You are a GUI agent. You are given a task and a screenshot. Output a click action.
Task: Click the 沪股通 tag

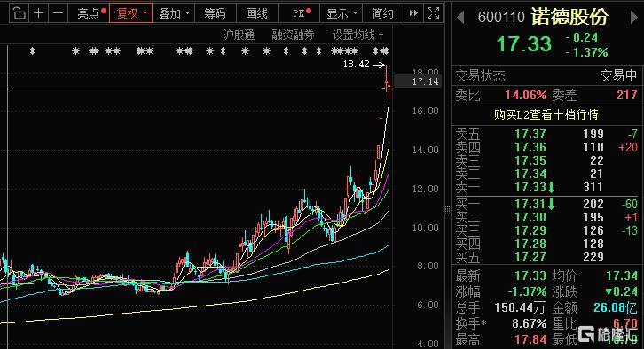click(x=239, y=35)
